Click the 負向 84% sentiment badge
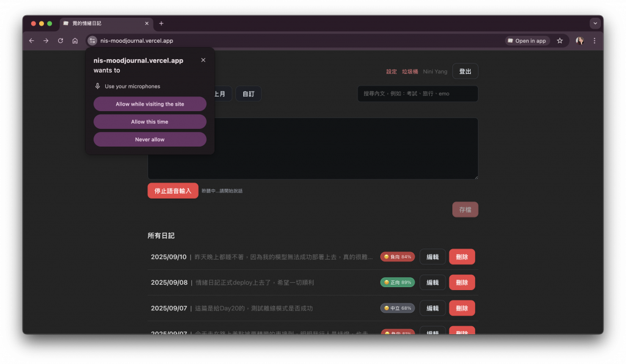Viewport: 626px width, 364px height. (397, 257)
